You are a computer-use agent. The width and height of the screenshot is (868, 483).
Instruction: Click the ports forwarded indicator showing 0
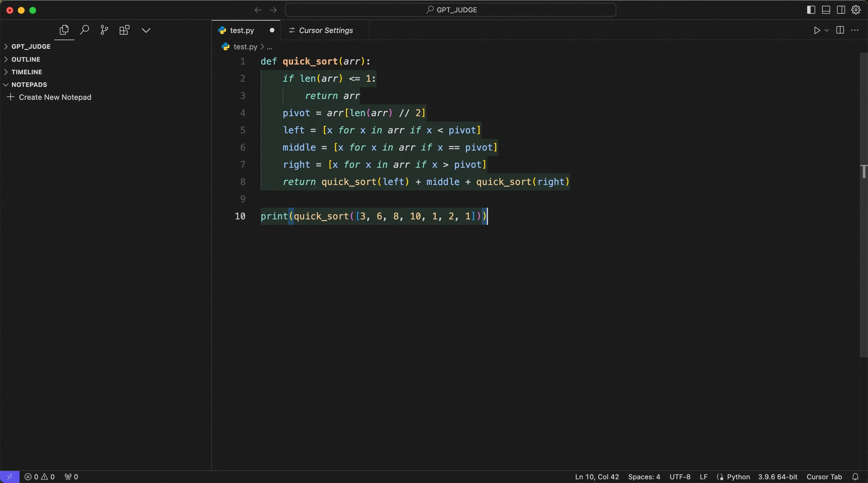71,477
